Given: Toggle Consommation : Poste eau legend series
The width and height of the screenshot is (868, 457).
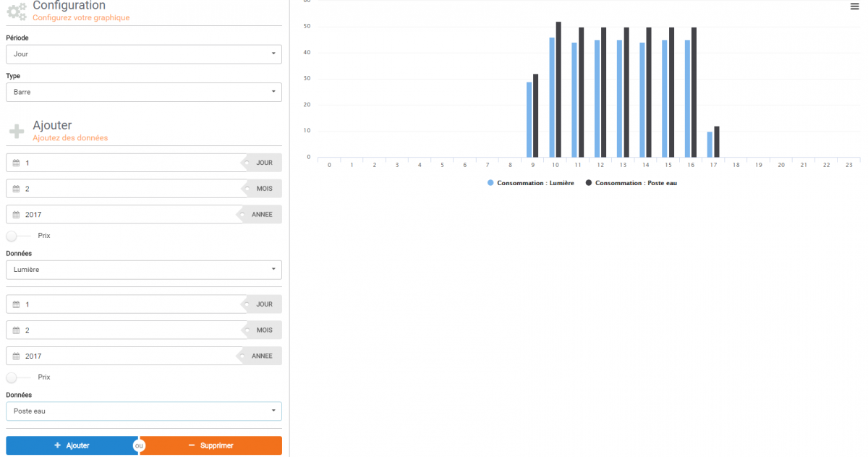Looking at the screenshot, I should pyautogui.click(x=631, y=183).
